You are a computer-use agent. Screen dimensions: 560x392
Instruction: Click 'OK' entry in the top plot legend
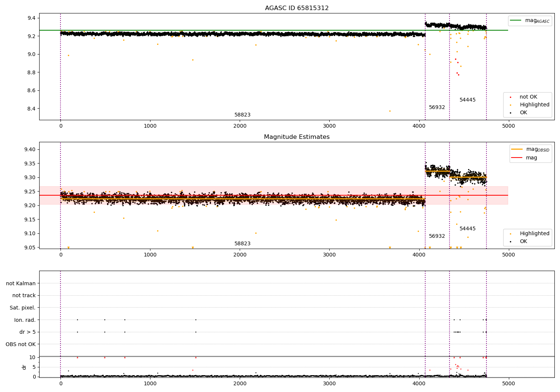523,113
